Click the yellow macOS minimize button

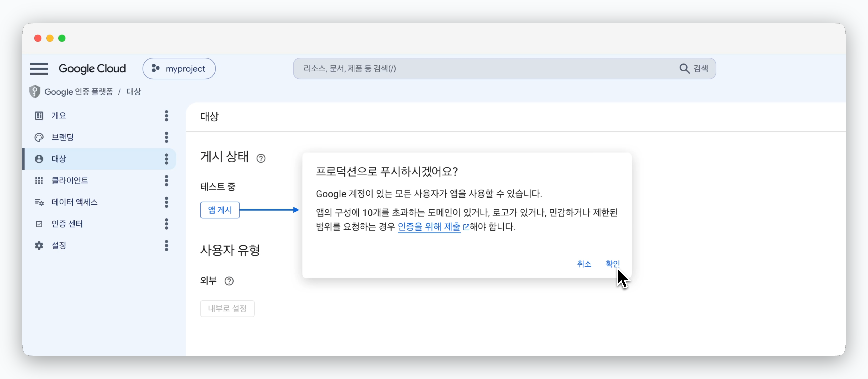(x=50, y=38)
